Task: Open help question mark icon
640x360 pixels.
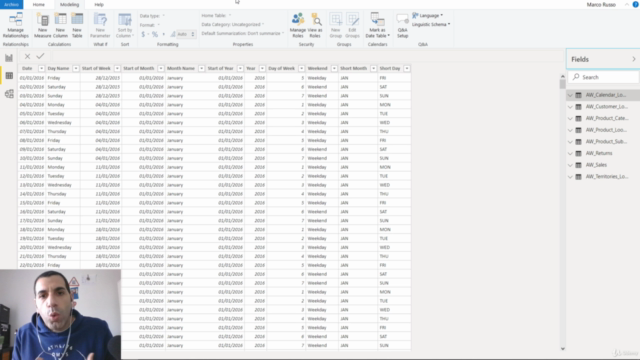Action: click(x=636, y=4)
